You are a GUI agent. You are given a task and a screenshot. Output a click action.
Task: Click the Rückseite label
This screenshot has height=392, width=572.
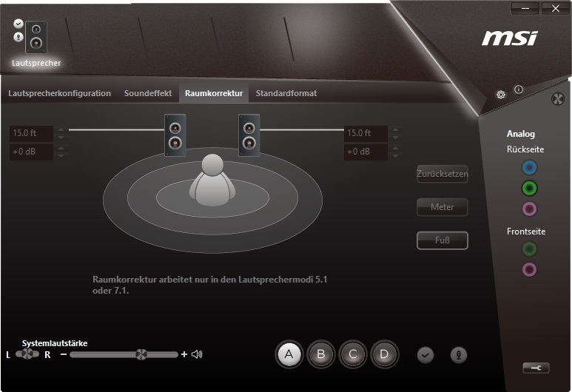point(525,149)
